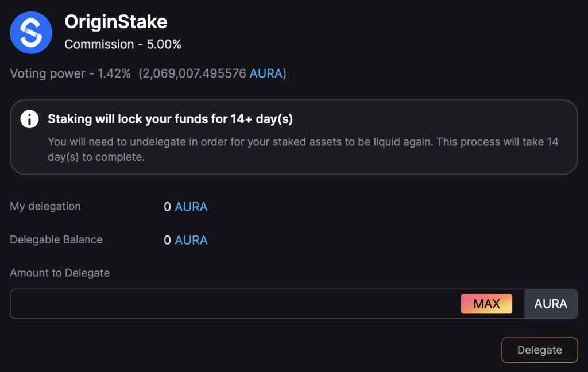Screen dimensions: 588x372
Task: Click the My delegation label
Action: (45, 206)
